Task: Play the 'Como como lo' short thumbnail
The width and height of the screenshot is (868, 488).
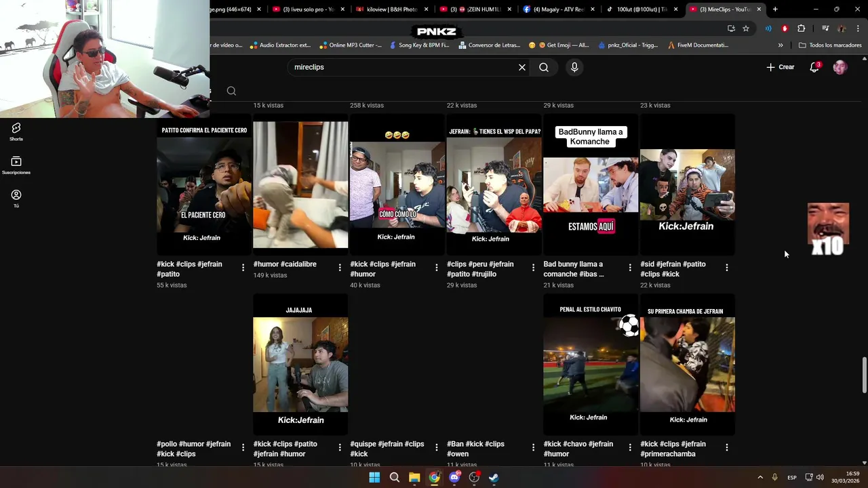Action: pos(397,184)
